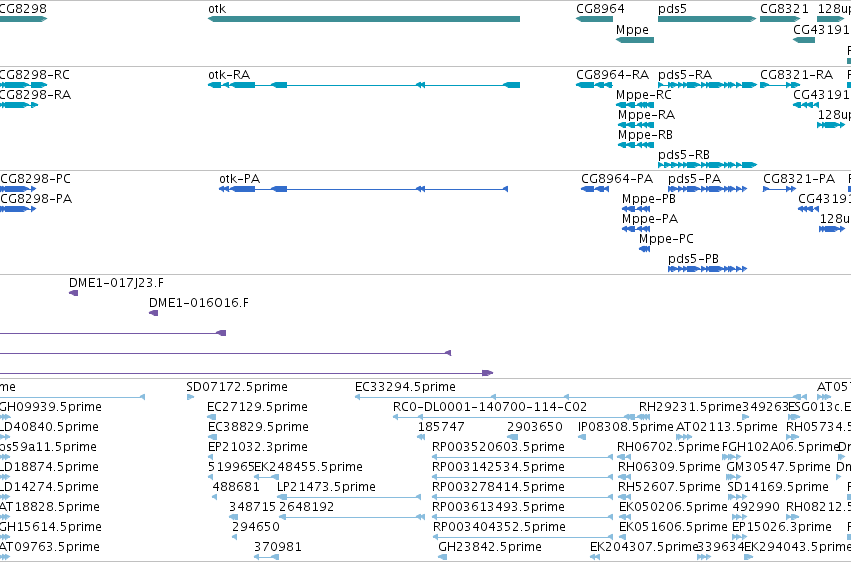Image resolution: width=851 pixels, height=562 pixels.
Task: Click the Mppe-RC transcript label
Action: pyautogui.click(x=644, y=95)
